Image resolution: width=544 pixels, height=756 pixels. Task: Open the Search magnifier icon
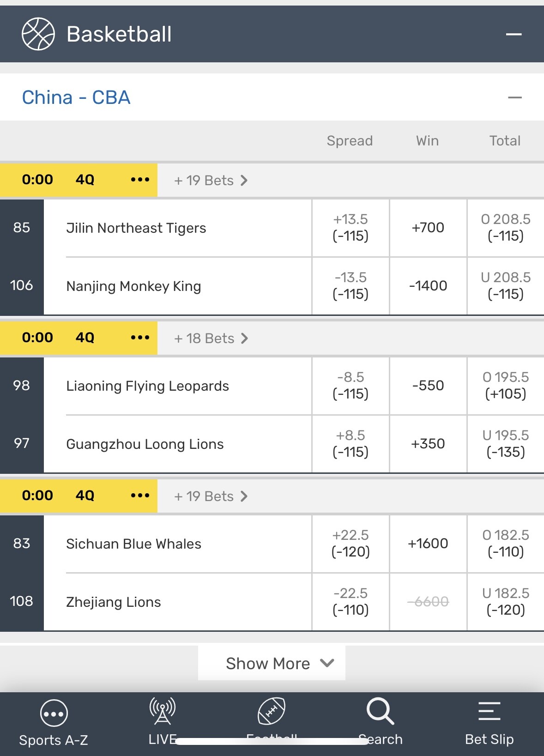[x=380, y=711]
